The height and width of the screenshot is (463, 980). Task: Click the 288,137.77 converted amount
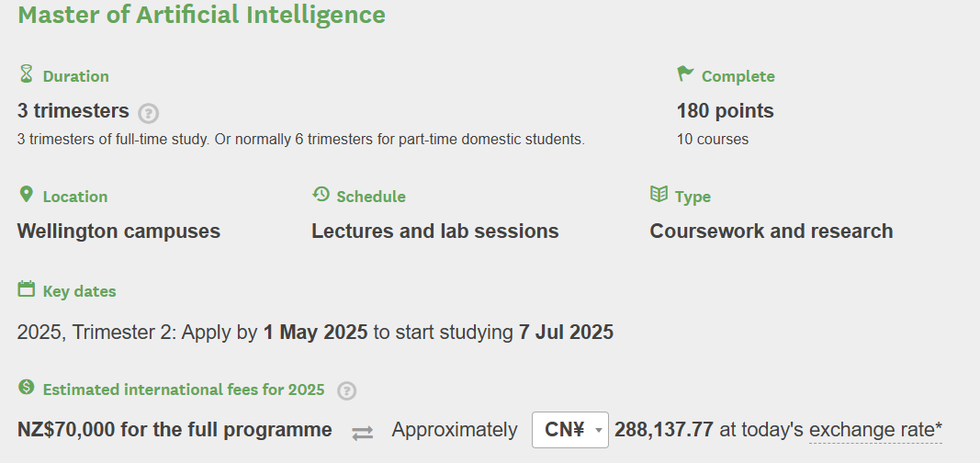[664, 430]
